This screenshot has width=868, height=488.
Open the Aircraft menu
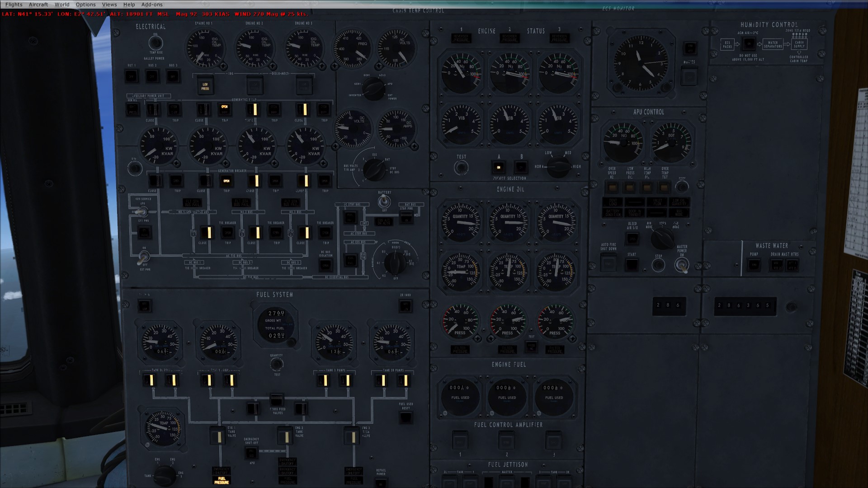click(x=38, y=5)
